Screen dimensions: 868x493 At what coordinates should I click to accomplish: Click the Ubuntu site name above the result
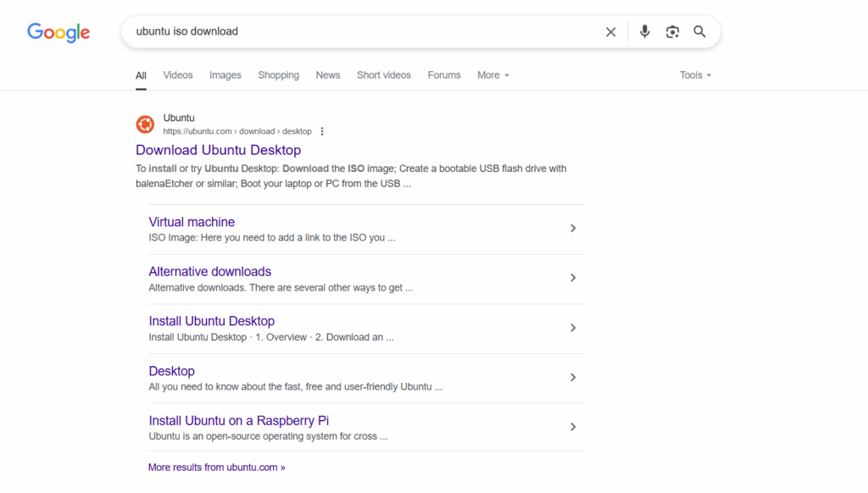coord(179,118)
